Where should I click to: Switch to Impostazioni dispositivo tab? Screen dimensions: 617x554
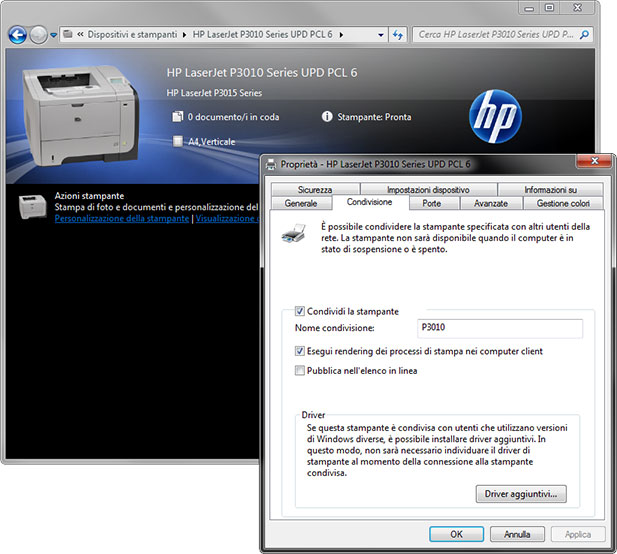[x=428, y=190]
